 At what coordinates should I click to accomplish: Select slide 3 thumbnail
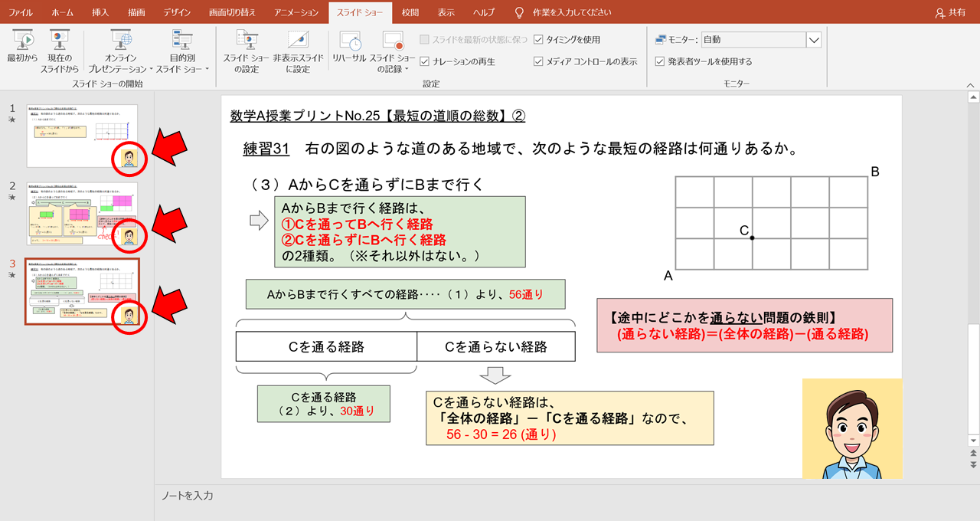(83, 291)
